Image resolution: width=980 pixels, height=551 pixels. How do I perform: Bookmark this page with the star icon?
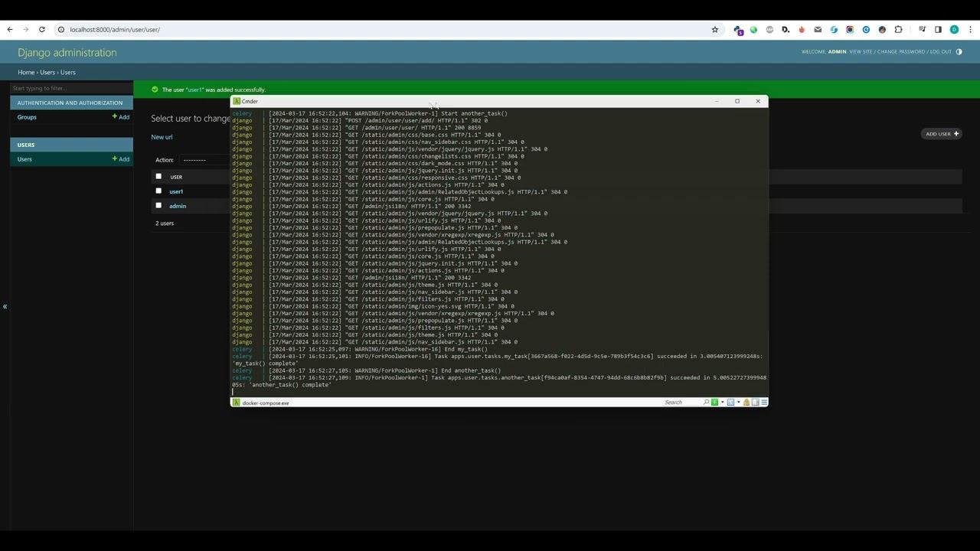tap(715, 30)
